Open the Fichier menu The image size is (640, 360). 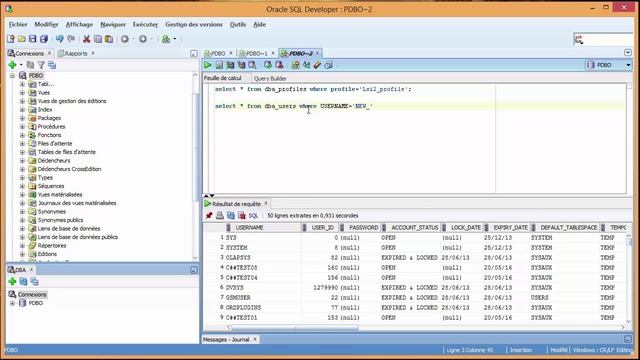(x=18, y=24)
